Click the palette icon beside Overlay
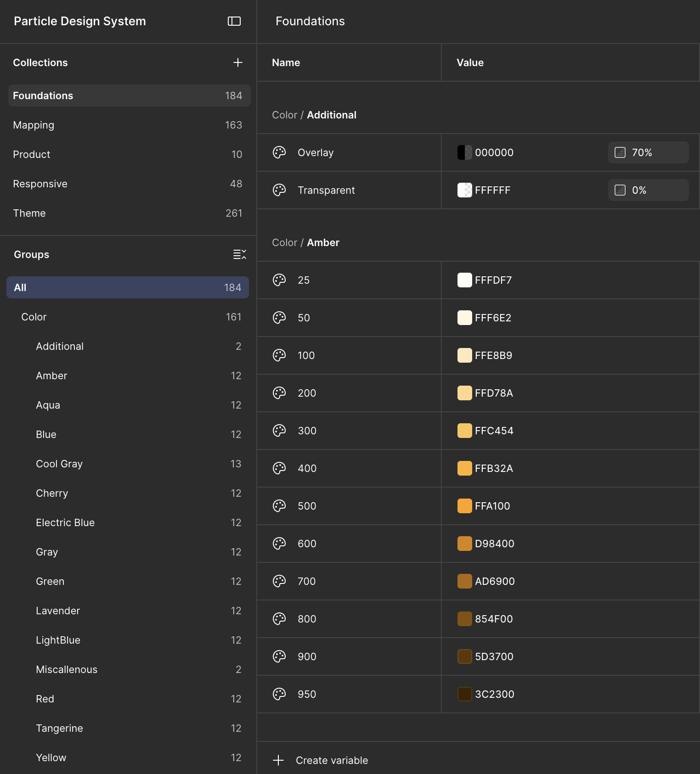This screenshot has height=774, width=700. coord(279,152)
